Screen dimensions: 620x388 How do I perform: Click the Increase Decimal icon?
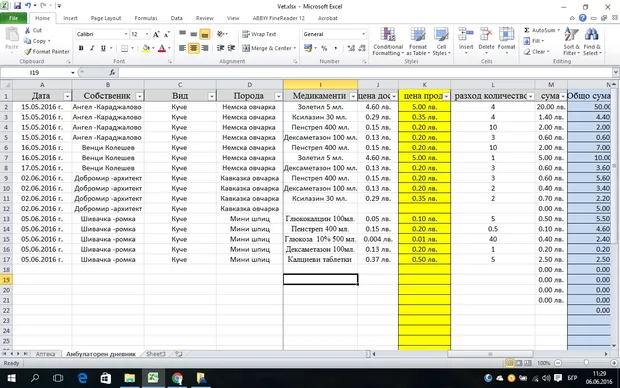click(351, 48)
